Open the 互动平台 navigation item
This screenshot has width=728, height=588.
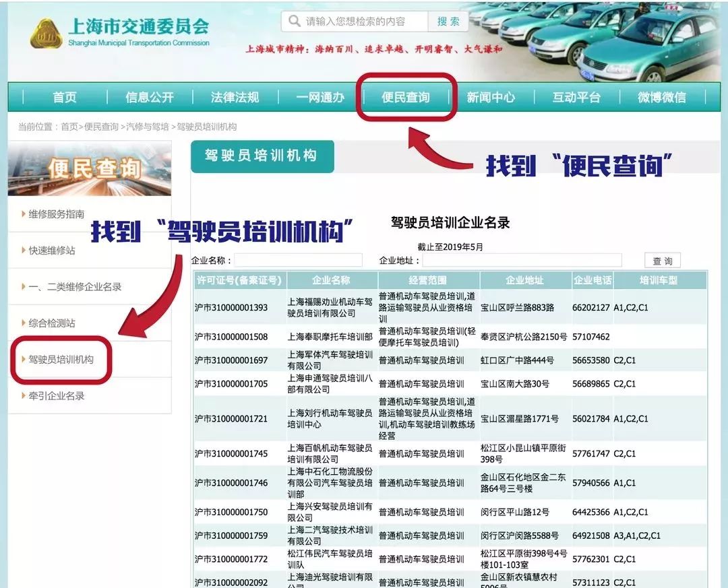click(x=577, y=97)
